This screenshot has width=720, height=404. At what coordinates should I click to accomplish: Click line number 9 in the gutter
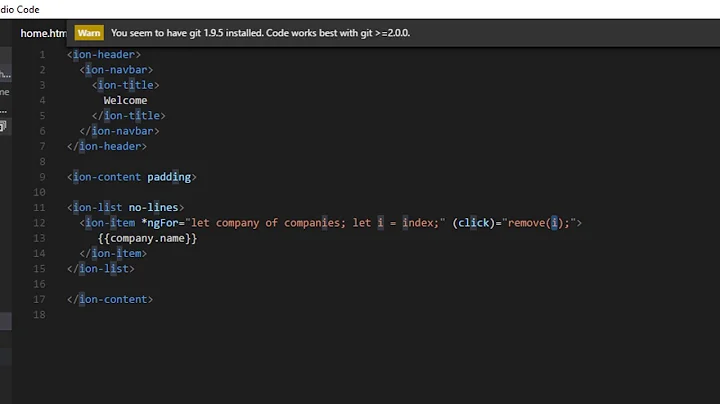click(x=42, y=177)
